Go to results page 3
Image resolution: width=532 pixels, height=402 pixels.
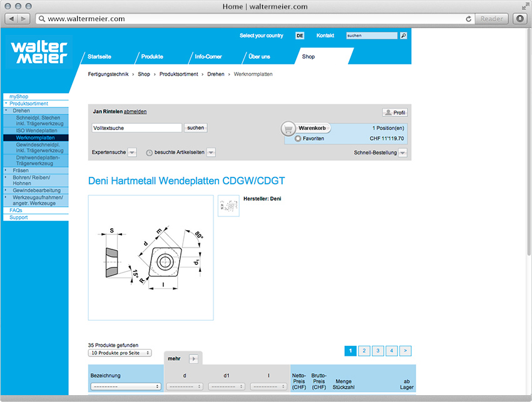pos(378,351)
